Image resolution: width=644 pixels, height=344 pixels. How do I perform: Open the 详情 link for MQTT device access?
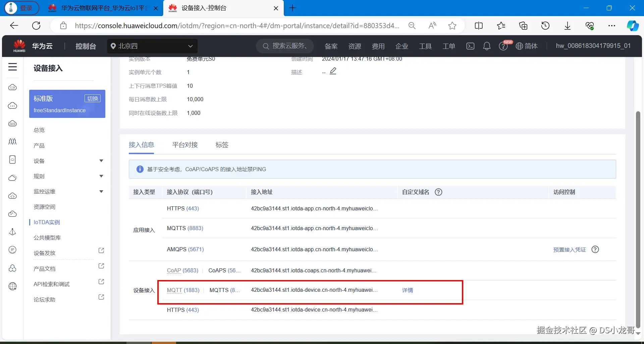(408, 290)
